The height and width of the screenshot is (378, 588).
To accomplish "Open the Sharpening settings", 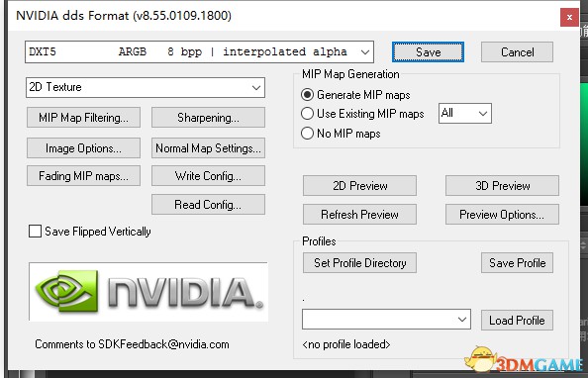I will (208, 118).
